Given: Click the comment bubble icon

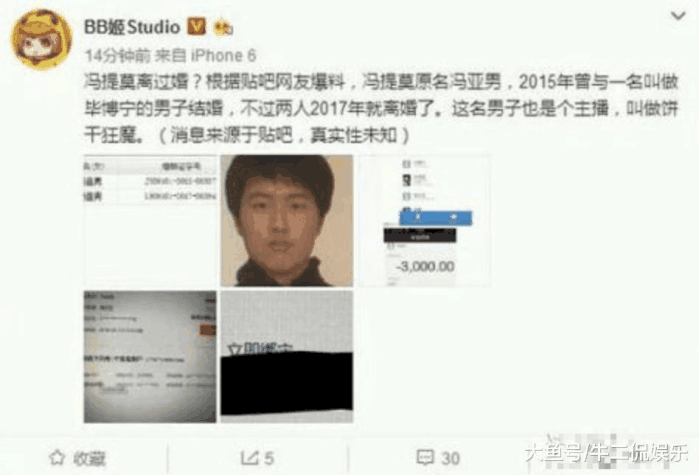Looking at the screenshot, I should point(425,457).
